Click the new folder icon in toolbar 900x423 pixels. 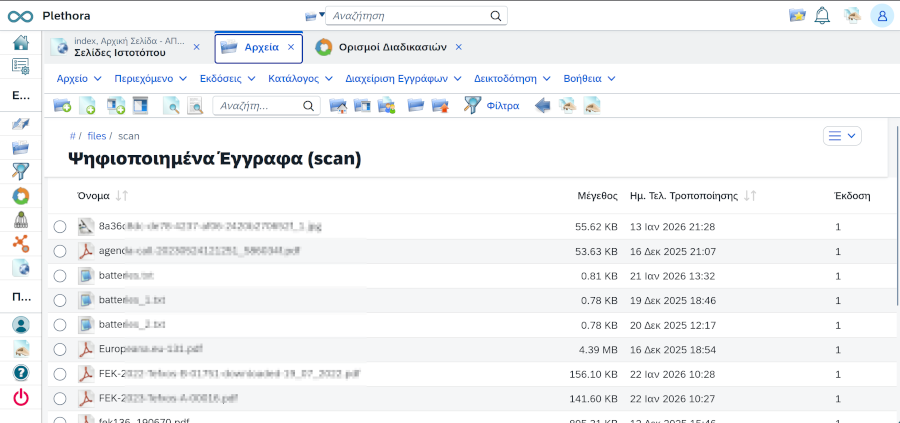(x=62, y=106)
